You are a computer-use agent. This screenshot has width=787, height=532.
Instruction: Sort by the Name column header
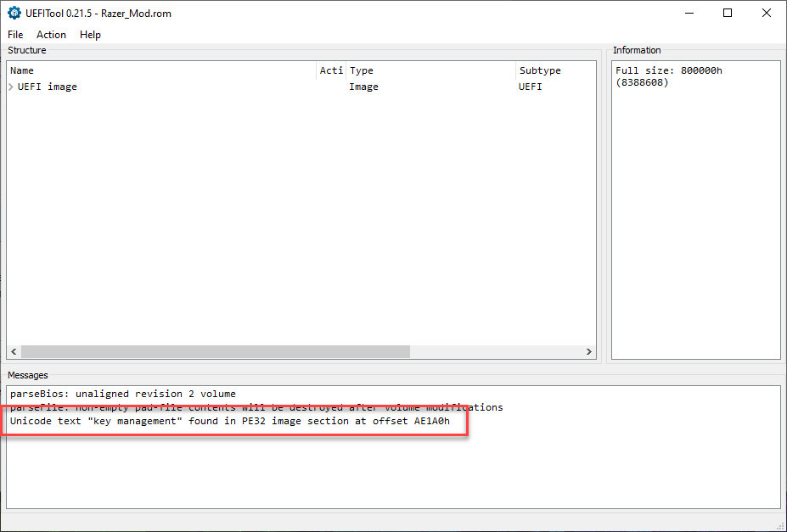(161, 70)
